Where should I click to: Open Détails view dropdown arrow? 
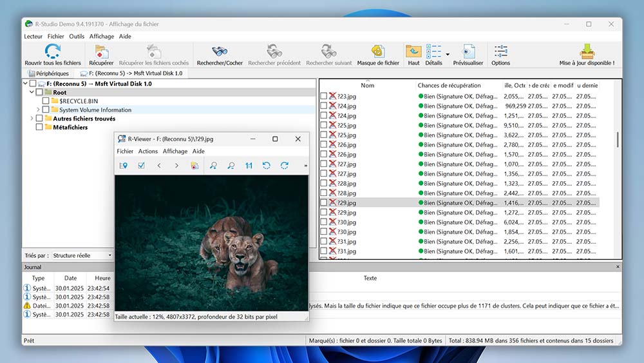point(448,54)
